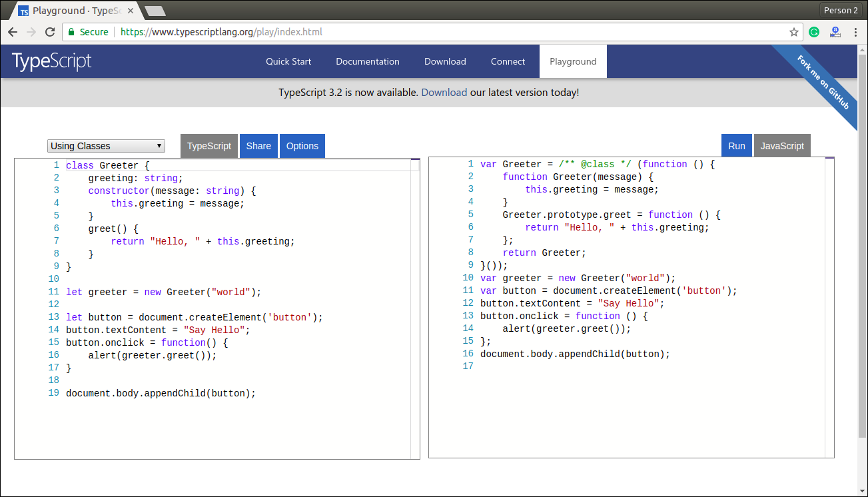Click 'var Greeter = /** @class */' line

click(x=598, y=164)
